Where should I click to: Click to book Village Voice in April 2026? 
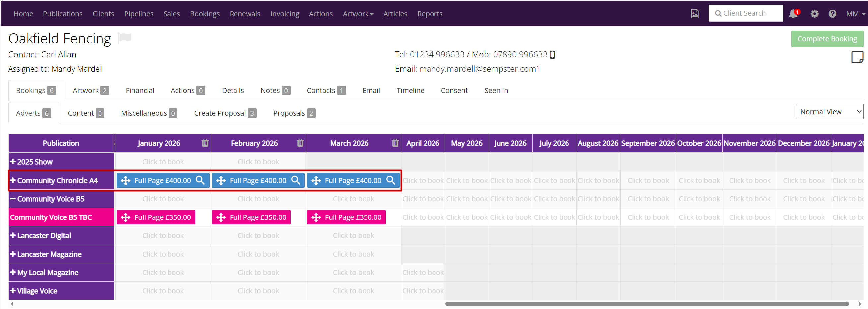(423, 291)
